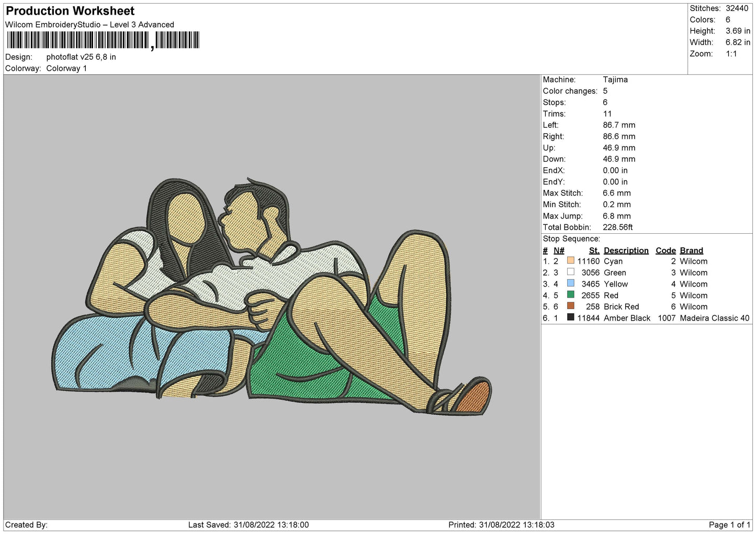Click stitch count 2655 in the Red row

tap(591, 296)
